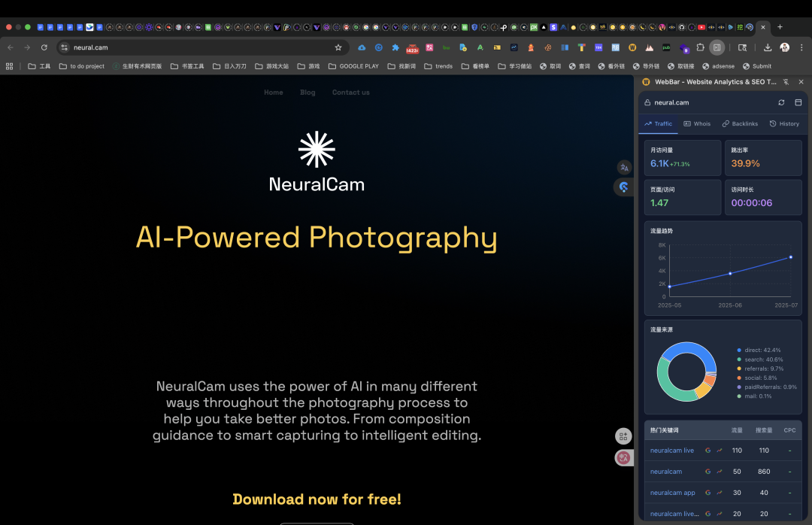This screenshot has height=525, width=812.
Task: Open the History tab in WebBar
Action: (784, 124)
